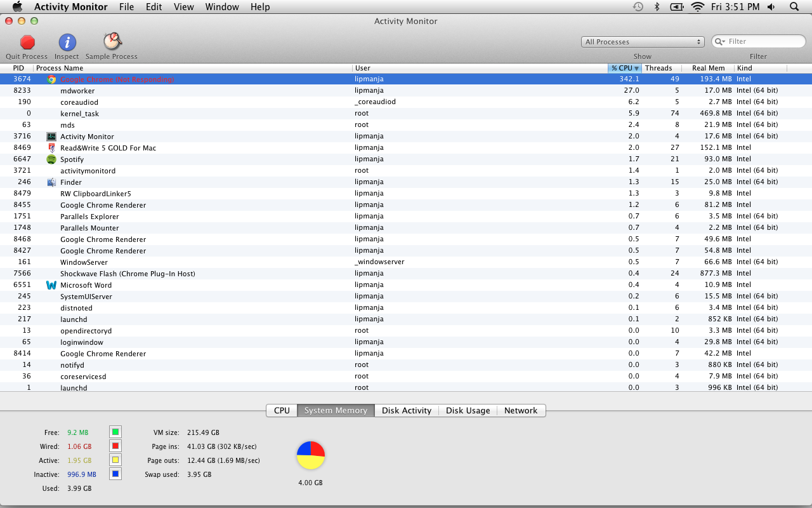The width and height of the screenshot is (812, 508).
Task: Click the Finder process icon
Action: pyautogui.click(x=51, y=182)
